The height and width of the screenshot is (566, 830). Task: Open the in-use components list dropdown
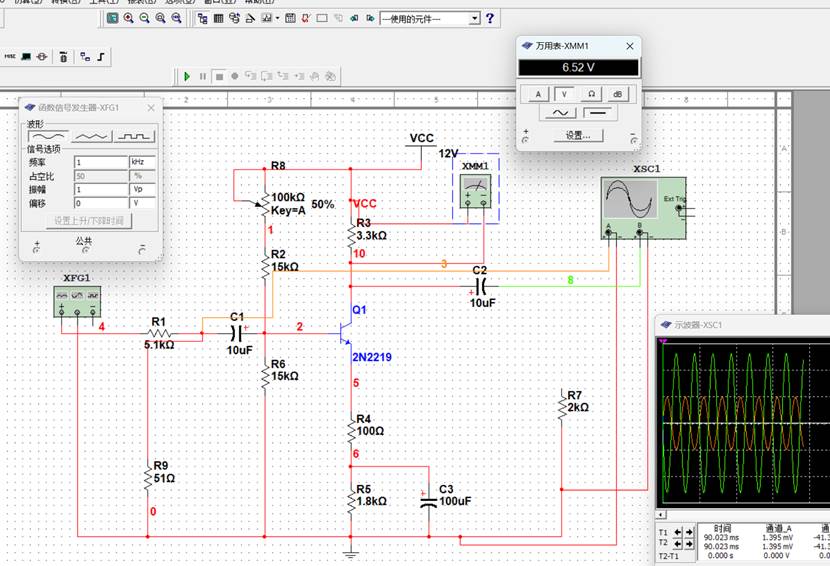[475, 19]
